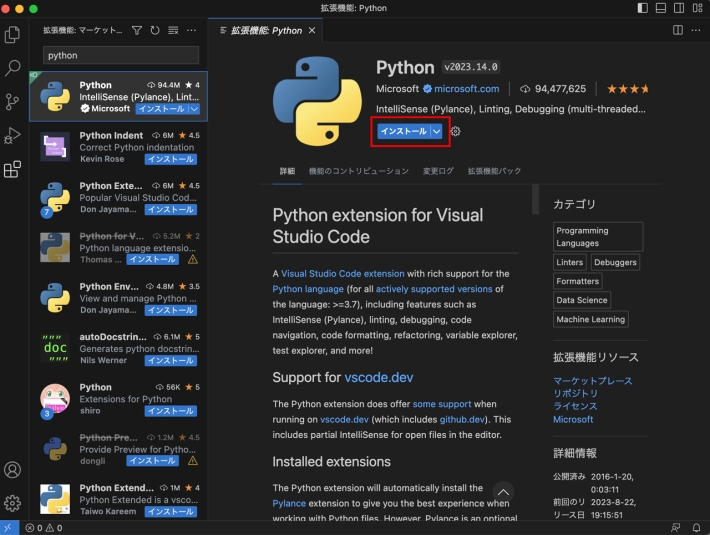Open the microsoft.com publisher link

(x=466, y=89)
